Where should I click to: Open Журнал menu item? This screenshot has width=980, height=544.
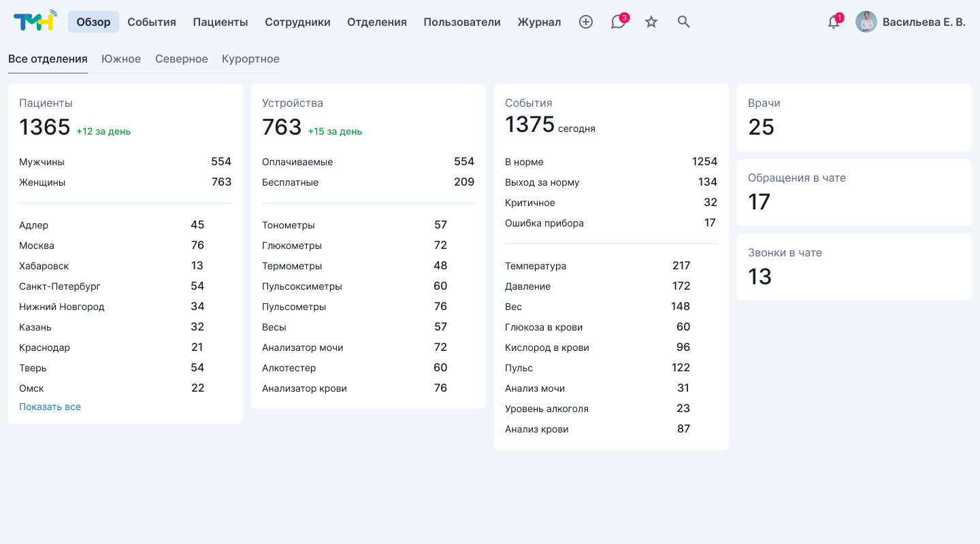[x=539, y=22]
